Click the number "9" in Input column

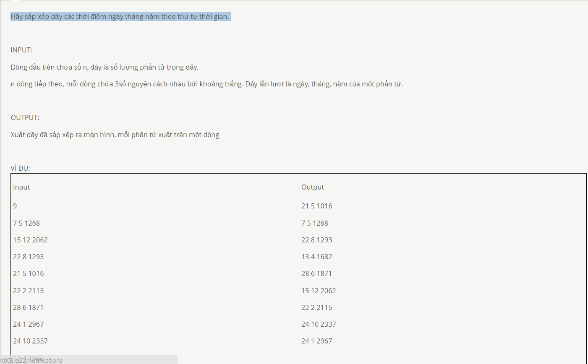click(15, 206)
